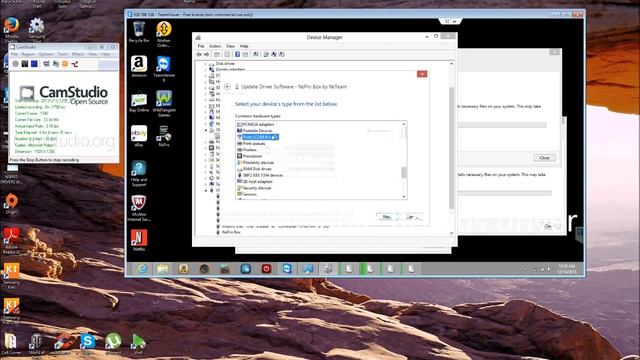Screen dimensions: 640x360
Task: Click the back arrow in Update Driver Software wizard
Action: (227, 87)
